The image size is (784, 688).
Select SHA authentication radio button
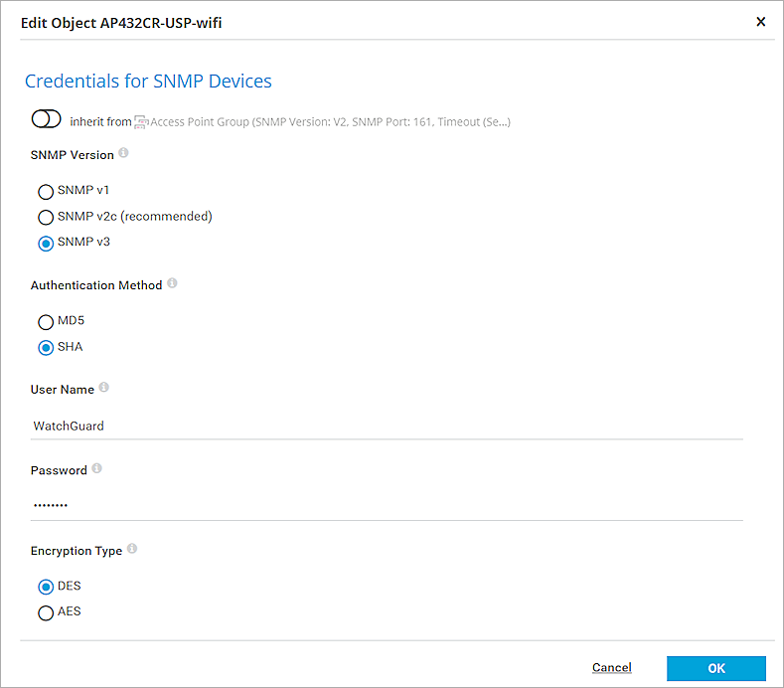pyautogui.click(x=46, y=348)
